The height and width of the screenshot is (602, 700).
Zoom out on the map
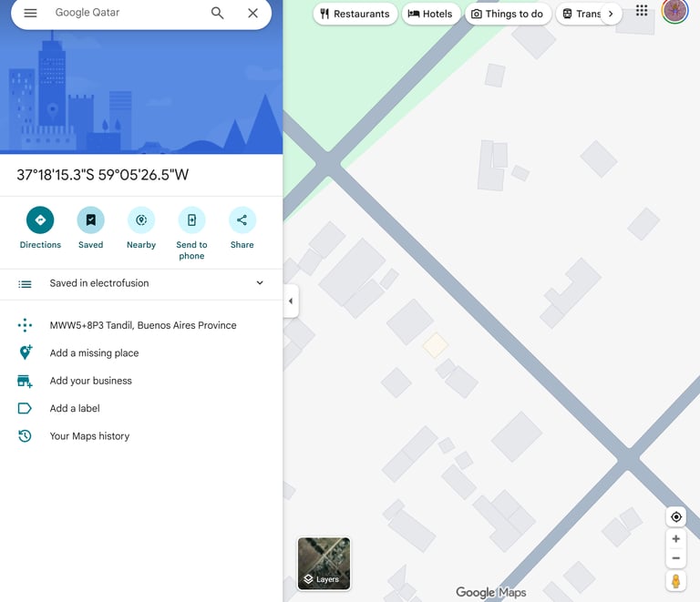tap(676, 558)
